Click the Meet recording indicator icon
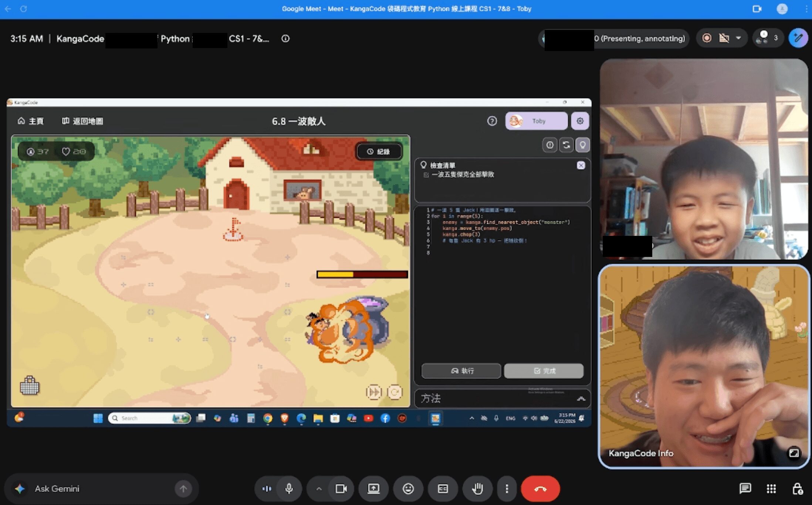The height and width of the screenshot is (505, 812). (707, 38)
